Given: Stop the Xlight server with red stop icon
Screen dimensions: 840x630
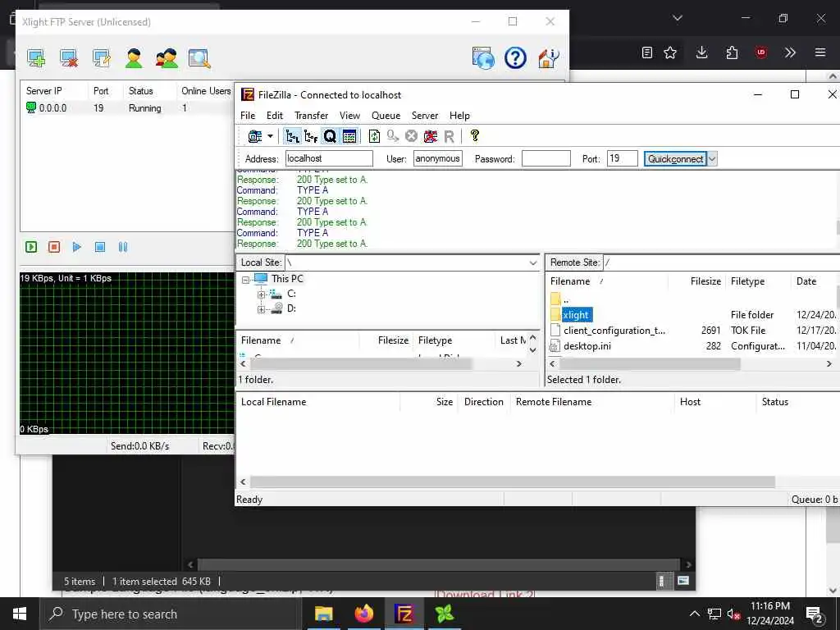Looking at the screenshot, I should coord(54,247).
